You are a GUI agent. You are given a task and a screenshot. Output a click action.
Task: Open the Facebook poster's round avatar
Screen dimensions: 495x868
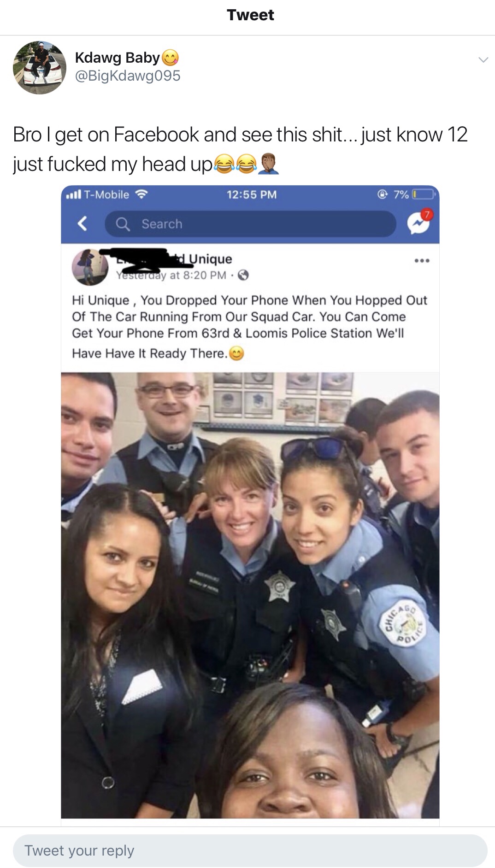89,267
